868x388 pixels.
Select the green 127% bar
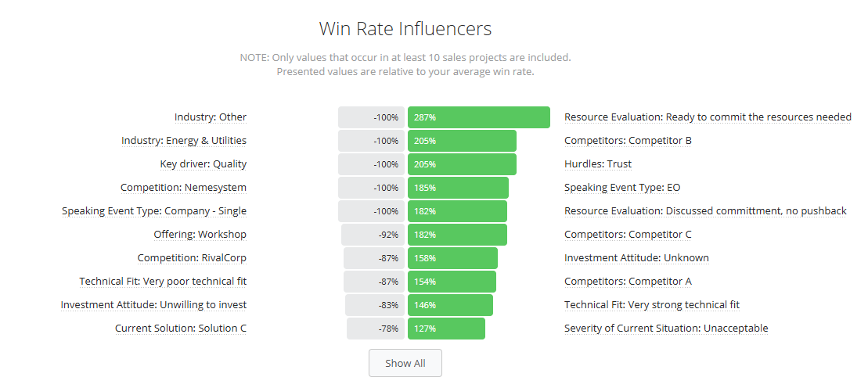coord(446,329)
